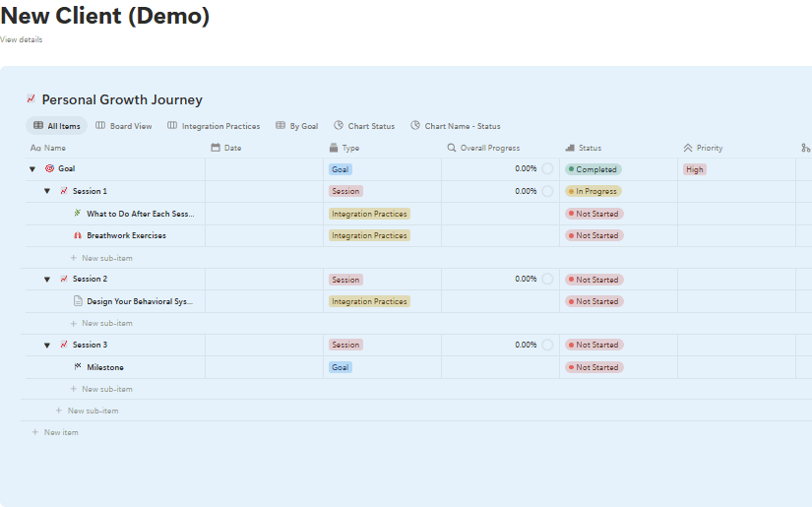Switch to the Board View tab
The width and height of the screenshot is (812, 507).
124,126
